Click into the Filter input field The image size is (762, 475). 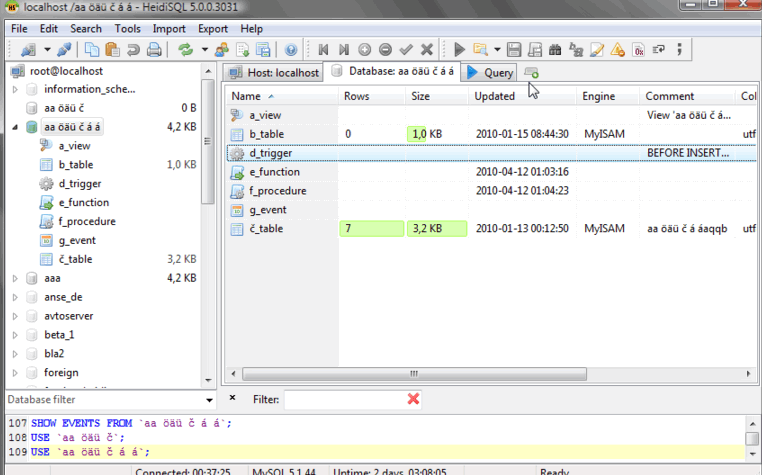(x=345, y=399)
